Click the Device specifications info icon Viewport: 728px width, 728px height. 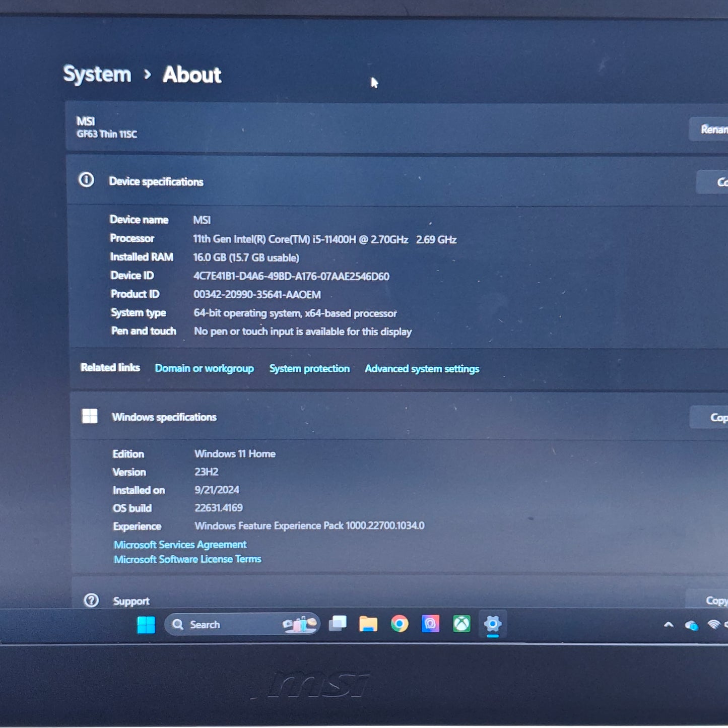click(x=86, y=180)
